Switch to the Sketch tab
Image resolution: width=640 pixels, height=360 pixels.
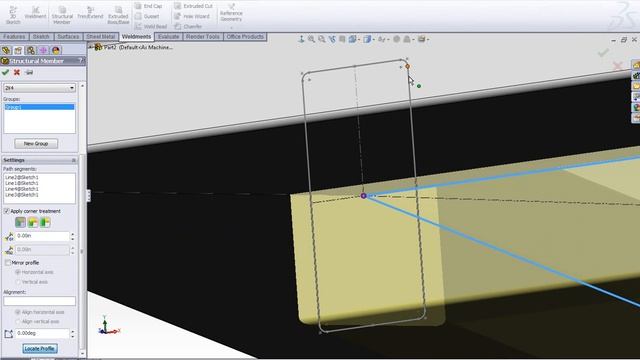41,37
